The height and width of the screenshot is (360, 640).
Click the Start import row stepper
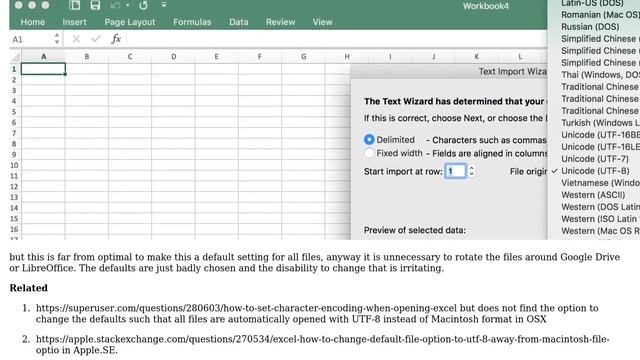click(x=471, y=171)
